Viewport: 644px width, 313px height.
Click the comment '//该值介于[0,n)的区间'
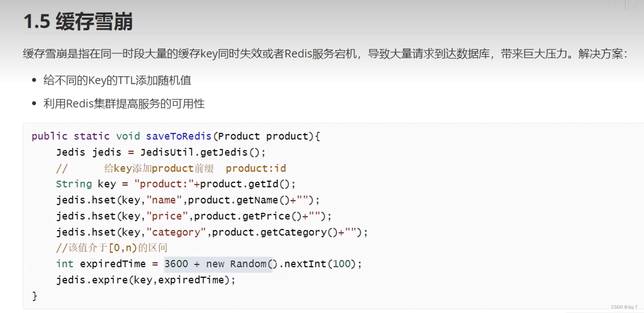pyautogui.click(x=112, y=248)
